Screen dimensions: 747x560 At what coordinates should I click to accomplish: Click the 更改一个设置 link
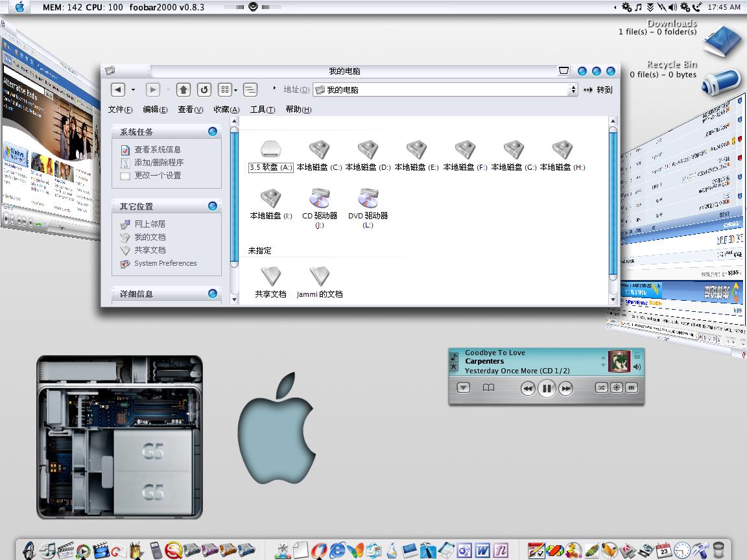(x=158, y=175)
